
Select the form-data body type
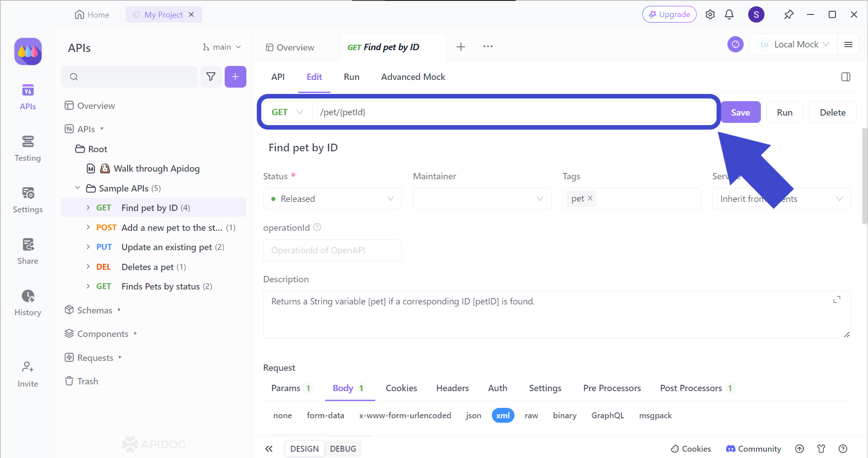point(325,416)
